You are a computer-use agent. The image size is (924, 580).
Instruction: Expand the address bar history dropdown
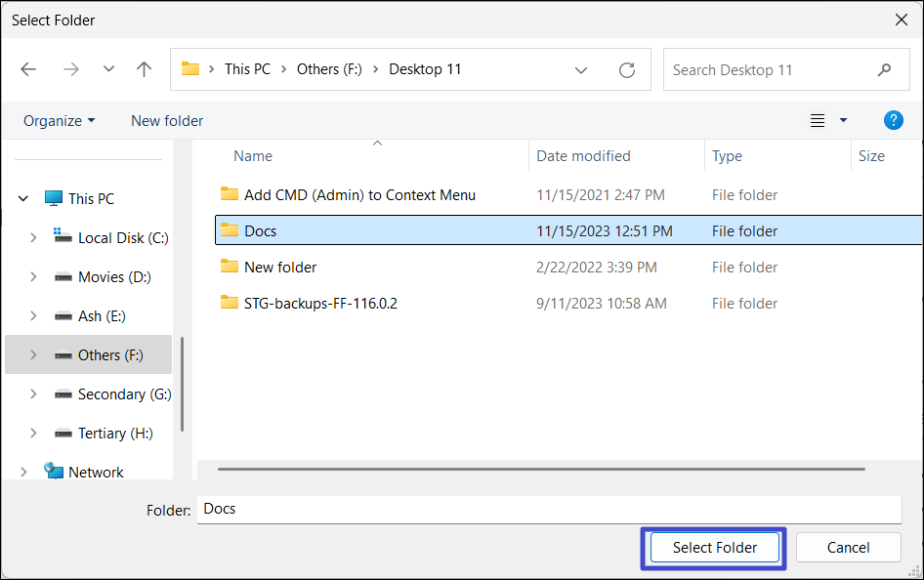coord(581,69)
